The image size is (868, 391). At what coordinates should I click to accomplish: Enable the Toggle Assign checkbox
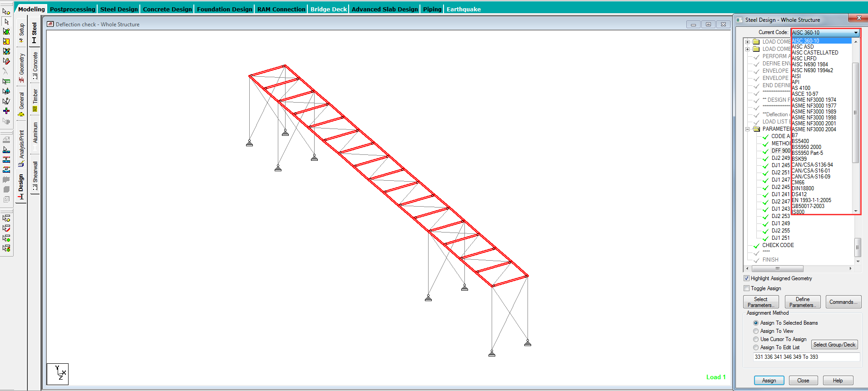[x=747, y=288]
